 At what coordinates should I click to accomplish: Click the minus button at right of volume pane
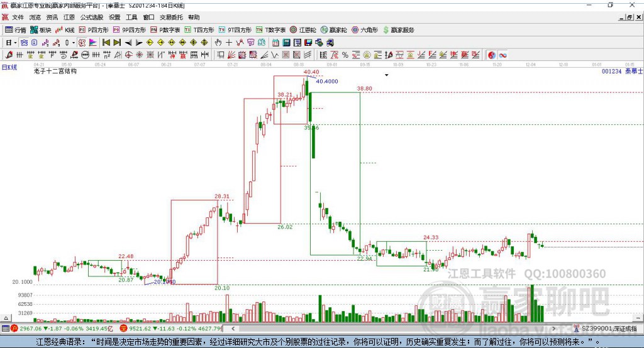pyautogui.click(x=638, y=318)
